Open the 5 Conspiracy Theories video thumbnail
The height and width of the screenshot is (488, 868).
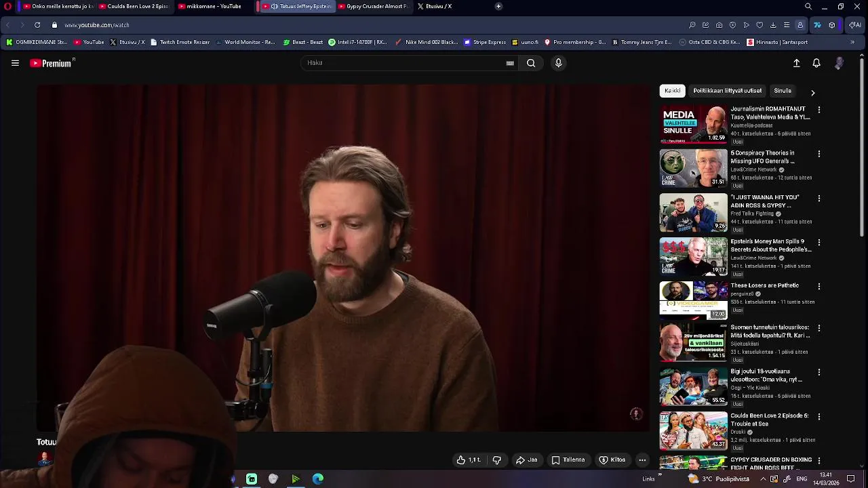(693, 168)
